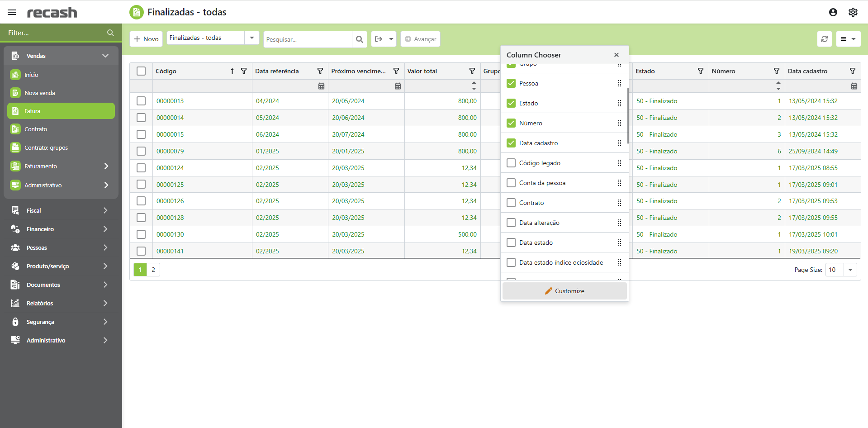Click the user account profile icon
868x428 pixels.
833,12
